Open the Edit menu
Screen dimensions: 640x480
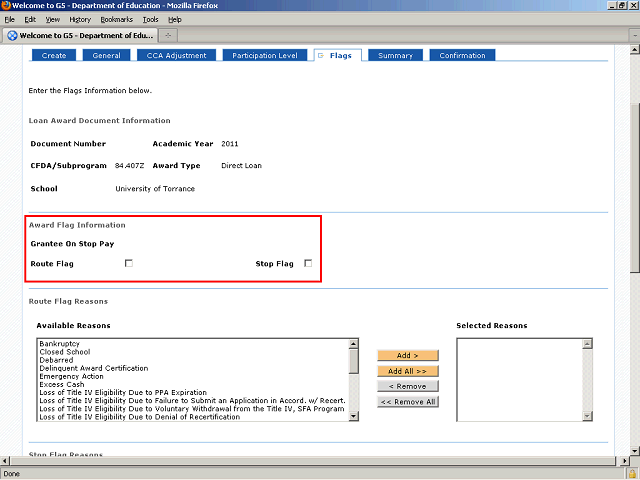pos(30,20)
